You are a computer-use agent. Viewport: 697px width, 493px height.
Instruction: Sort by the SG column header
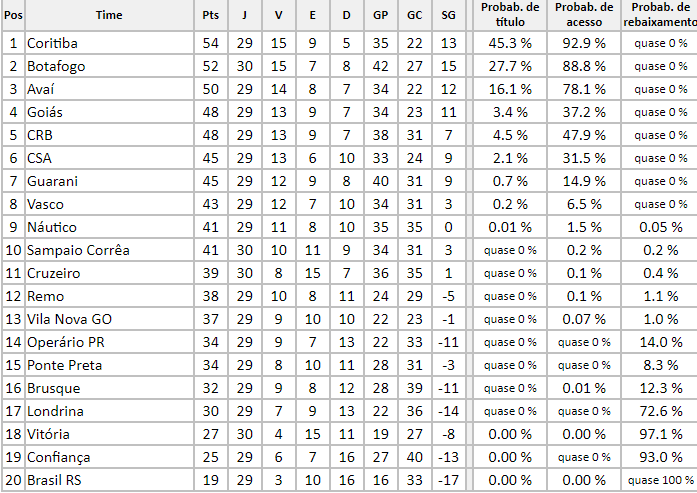(447, 15)
